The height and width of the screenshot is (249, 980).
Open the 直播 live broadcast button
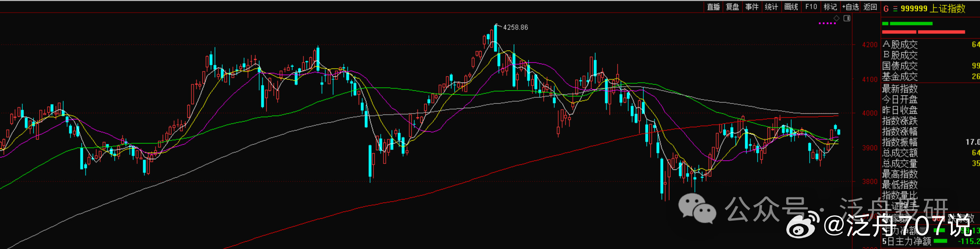[713, 7]
